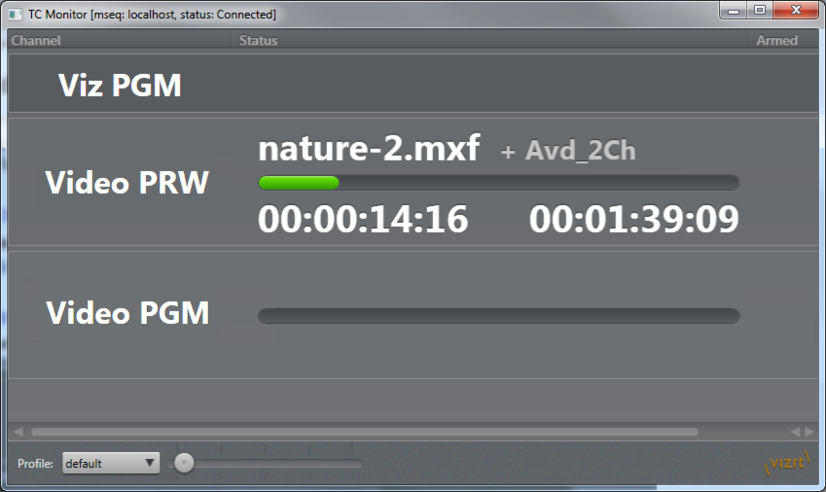Click the second-to-last scrollbar right arrow
The image size is (826, 492).
pyautogui.click(x=795, y=432)
